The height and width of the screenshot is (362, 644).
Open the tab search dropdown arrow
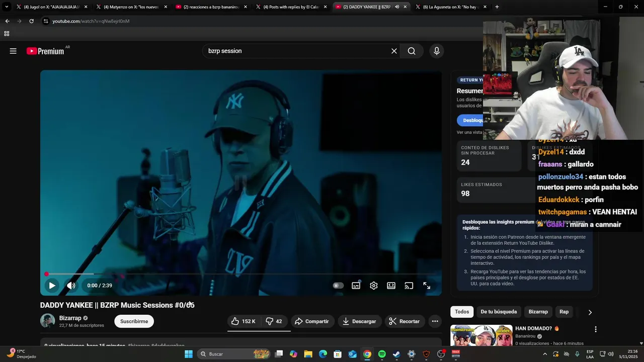pyautogui.click(x=7, y=7)
